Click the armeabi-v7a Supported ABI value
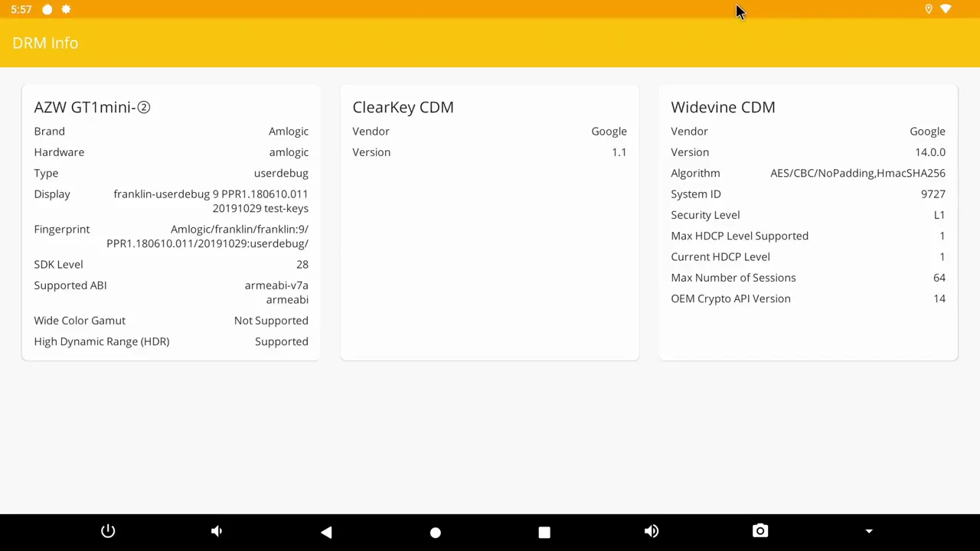 point(276,285)
